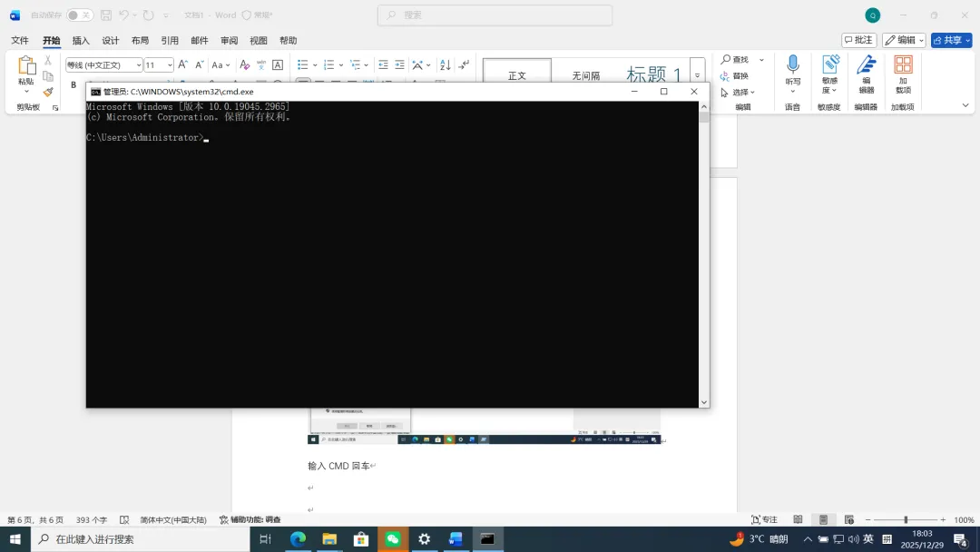Apply bullet list formatting
The image size is (980, 552).
[302, 64]
